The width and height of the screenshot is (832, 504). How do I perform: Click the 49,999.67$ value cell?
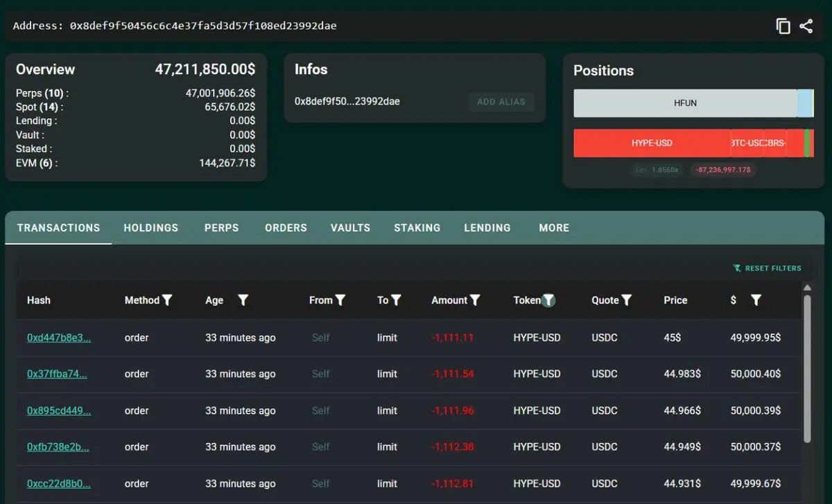pyautogui.click(x=756, y=483)
